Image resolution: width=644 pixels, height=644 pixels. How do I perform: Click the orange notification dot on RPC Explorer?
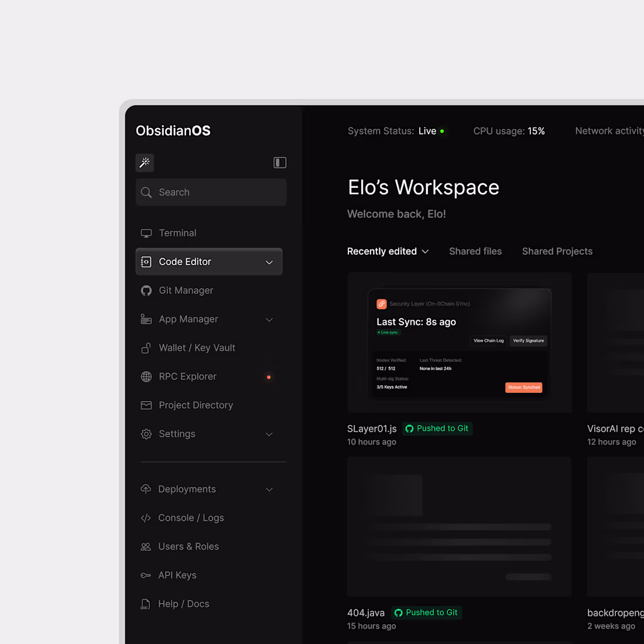[x=269, y=377]
